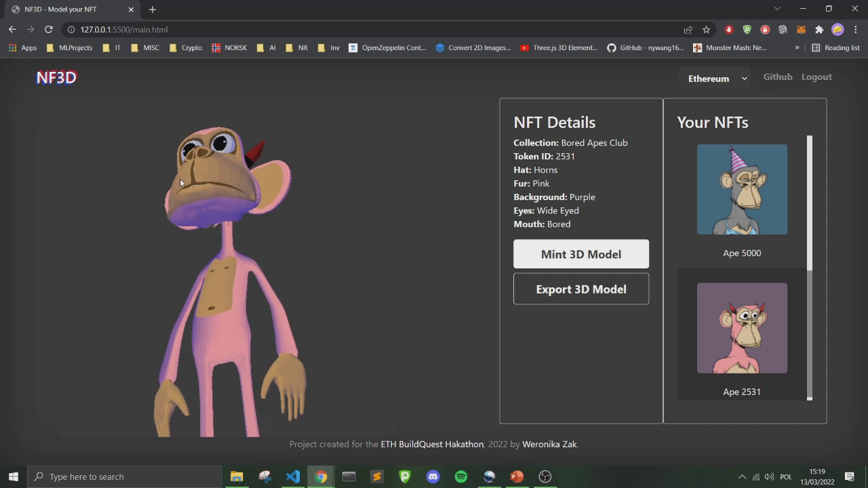
Task: Expand the hidden bookmarks chevron
Action: point(797,47)
